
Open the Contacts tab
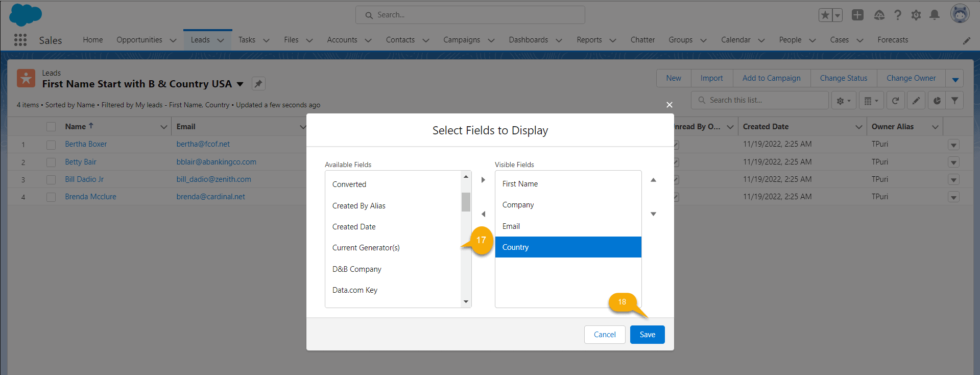pos(400,40)
